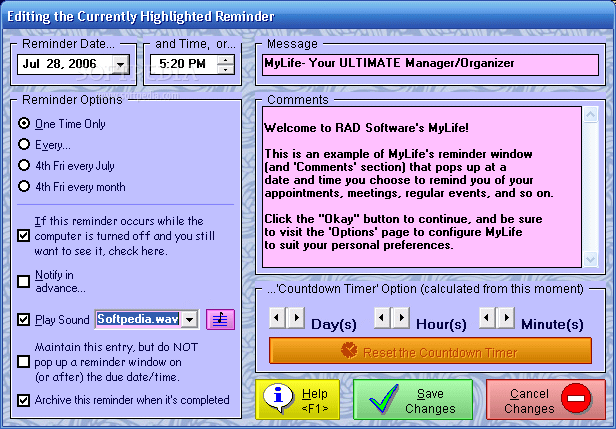Click the Cancel Changes button

click(546, 400)
